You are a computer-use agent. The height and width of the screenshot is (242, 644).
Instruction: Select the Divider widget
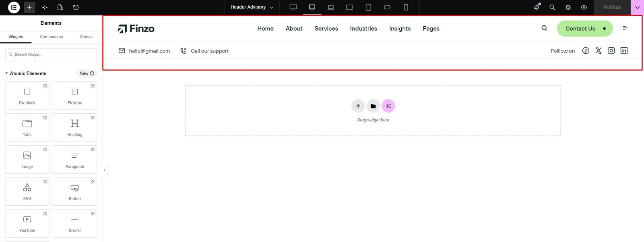[75, 223]
